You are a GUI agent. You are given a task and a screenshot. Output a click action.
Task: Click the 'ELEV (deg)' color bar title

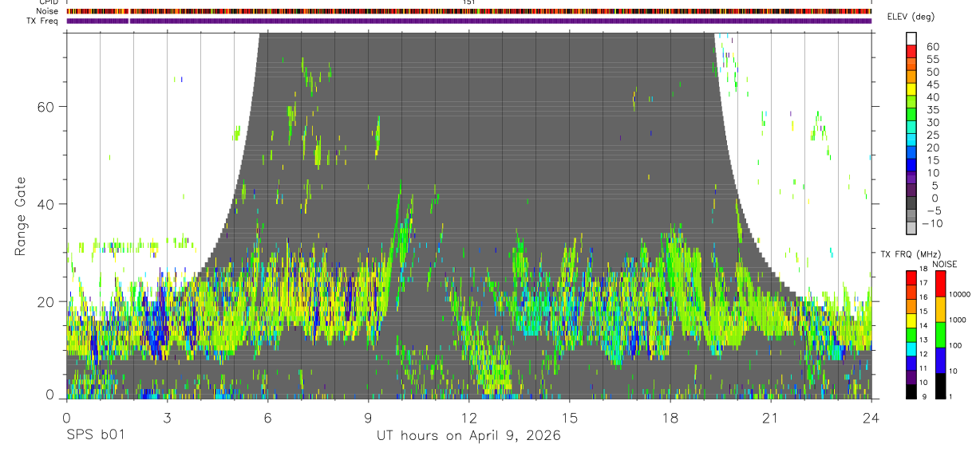[911, 17]
